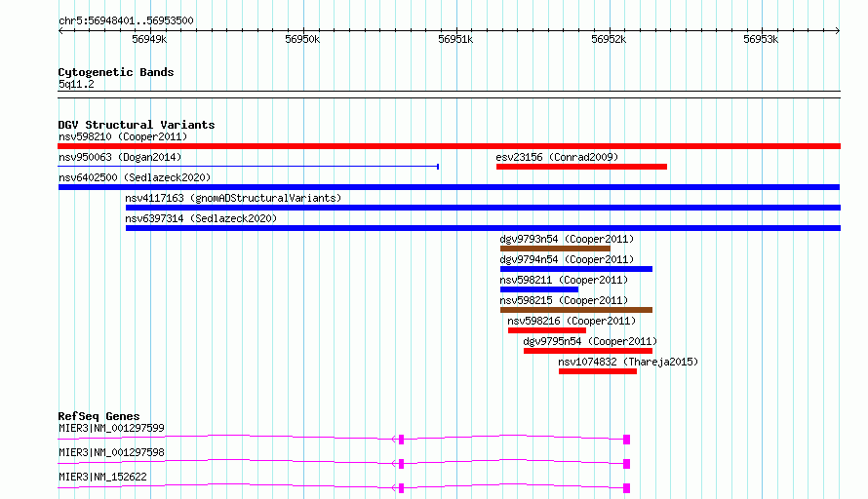The height and width of the screenshot is (499, 868).
Task: Click the red nsv598216 bar
Action: [x=547, y=330]
